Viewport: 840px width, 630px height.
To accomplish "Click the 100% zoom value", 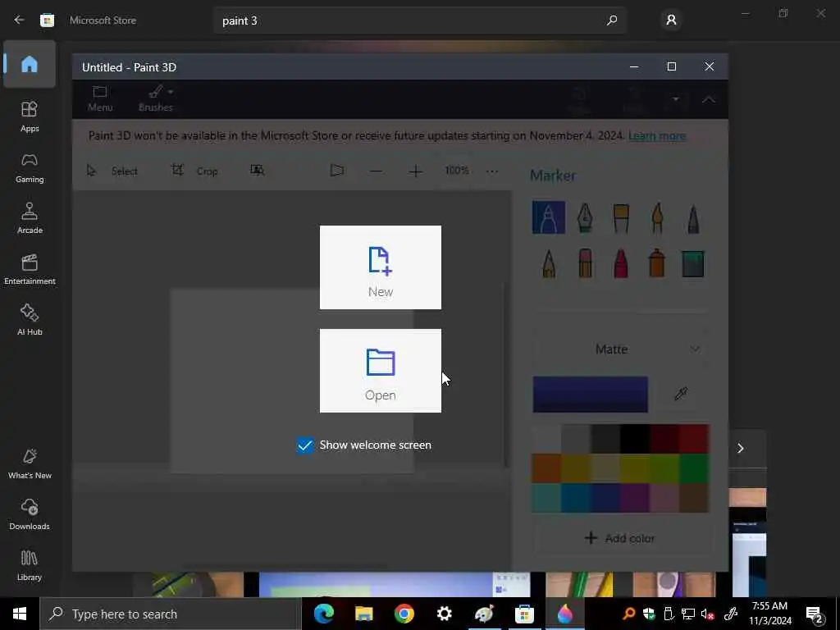I will click(x=457, y=171).
